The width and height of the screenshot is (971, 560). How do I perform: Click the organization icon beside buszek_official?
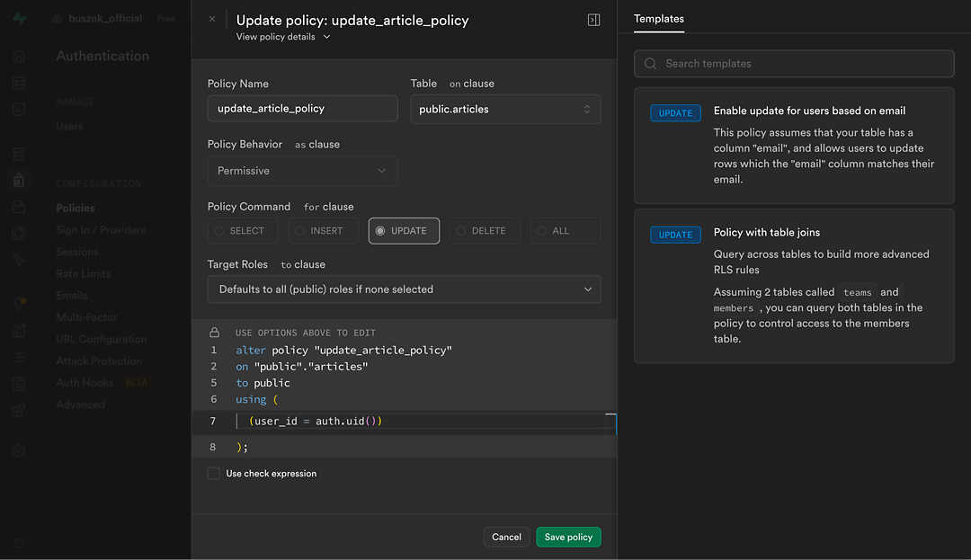coord(57,19)
